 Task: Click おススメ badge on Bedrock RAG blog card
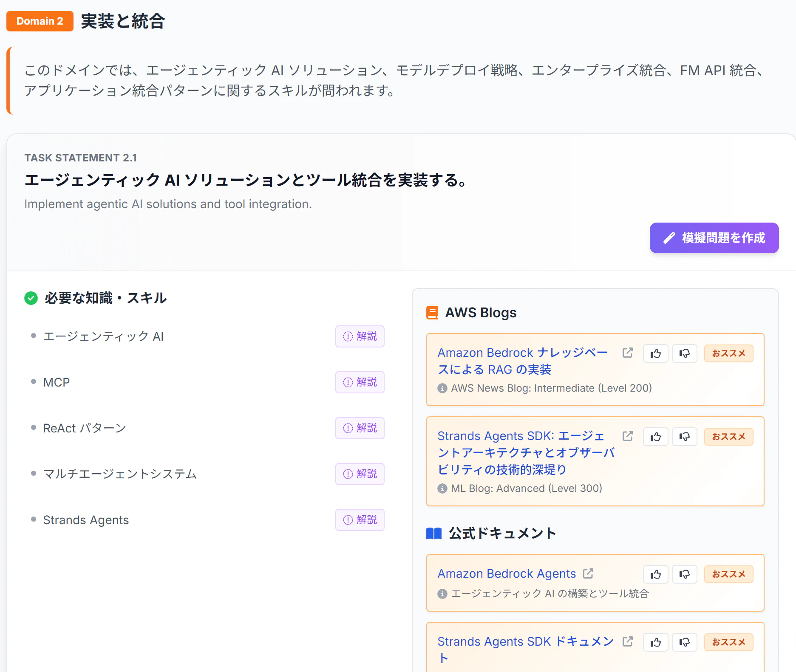(x=729, y=353)
